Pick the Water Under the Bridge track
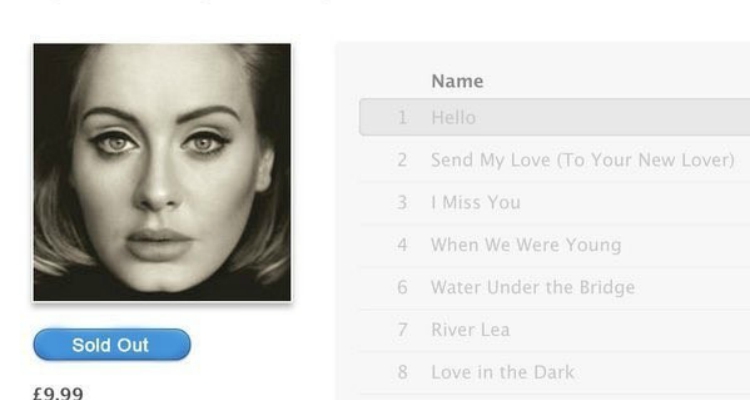The width and height of the screenshot is (750, 400). [533, 287]
